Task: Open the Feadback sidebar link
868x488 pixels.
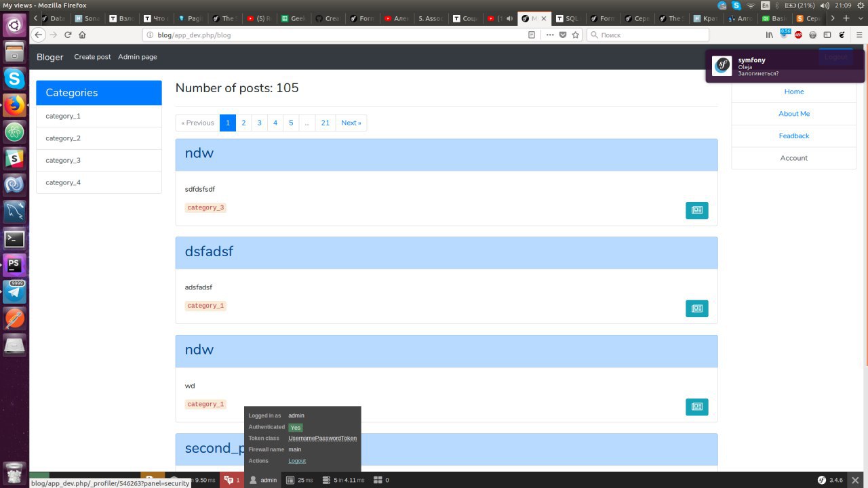Action: [794, 136]
